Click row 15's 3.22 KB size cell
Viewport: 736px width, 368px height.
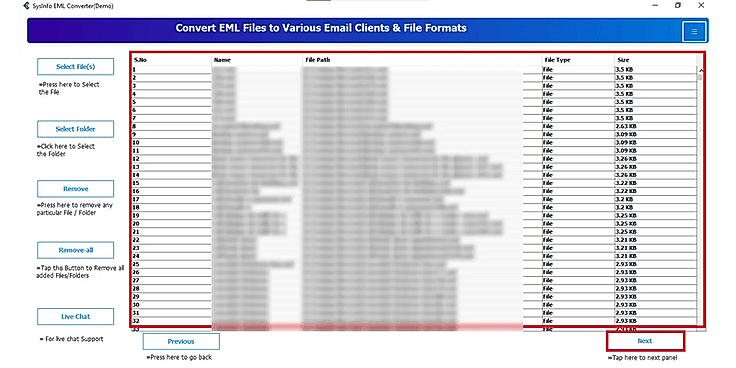coord(655,183)
